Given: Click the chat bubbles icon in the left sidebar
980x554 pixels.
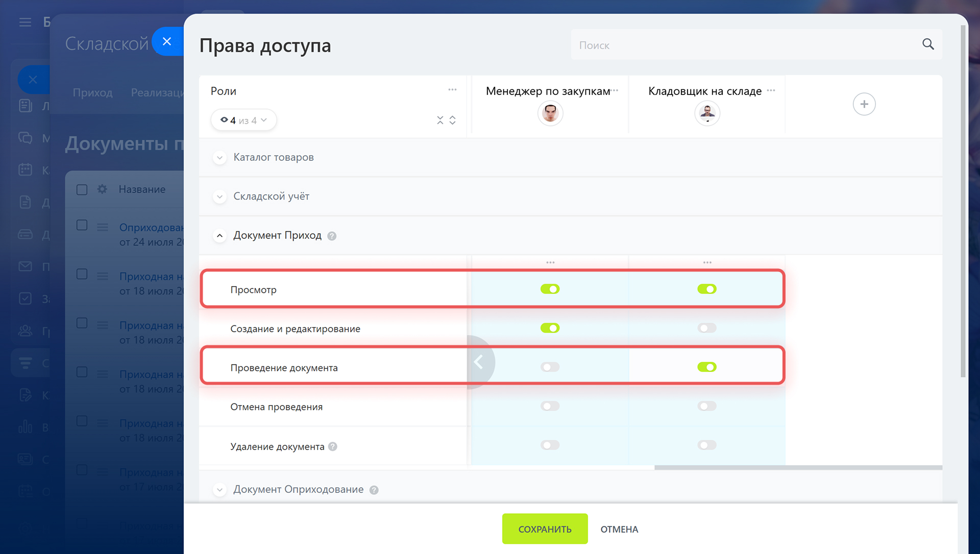Looking at the screenshot, I should [x=25, y=138].
